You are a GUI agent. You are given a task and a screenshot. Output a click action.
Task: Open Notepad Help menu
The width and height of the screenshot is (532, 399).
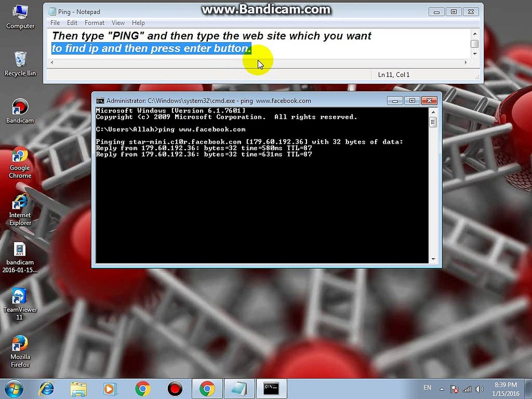click(x=139, y=23)
